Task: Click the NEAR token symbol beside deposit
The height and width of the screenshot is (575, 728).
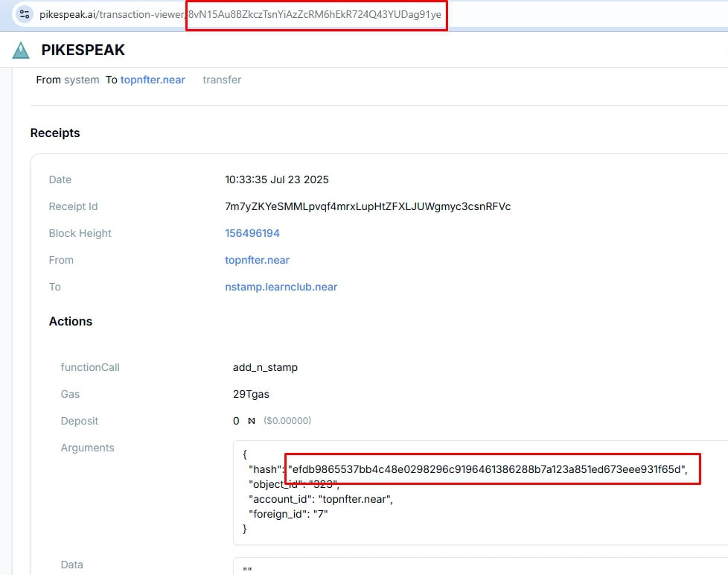Action: tap(252, 421)
